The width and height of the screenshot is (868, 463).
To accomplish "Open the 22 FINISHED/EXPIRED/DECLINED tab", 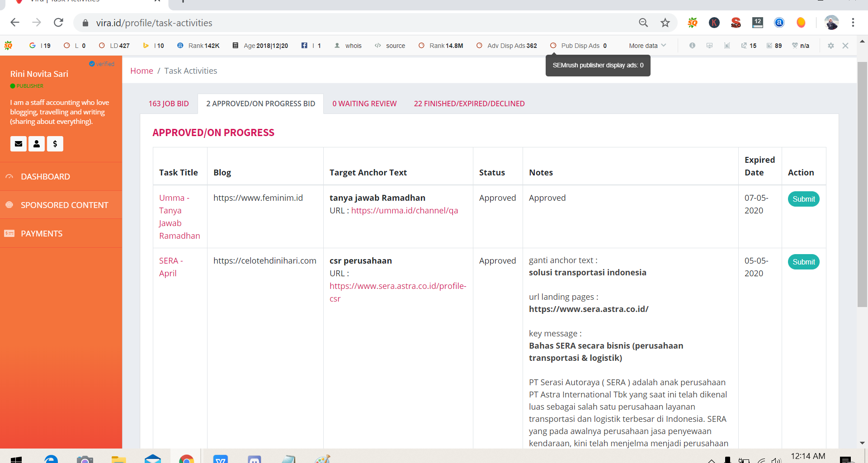I will [x=469, y=104].
